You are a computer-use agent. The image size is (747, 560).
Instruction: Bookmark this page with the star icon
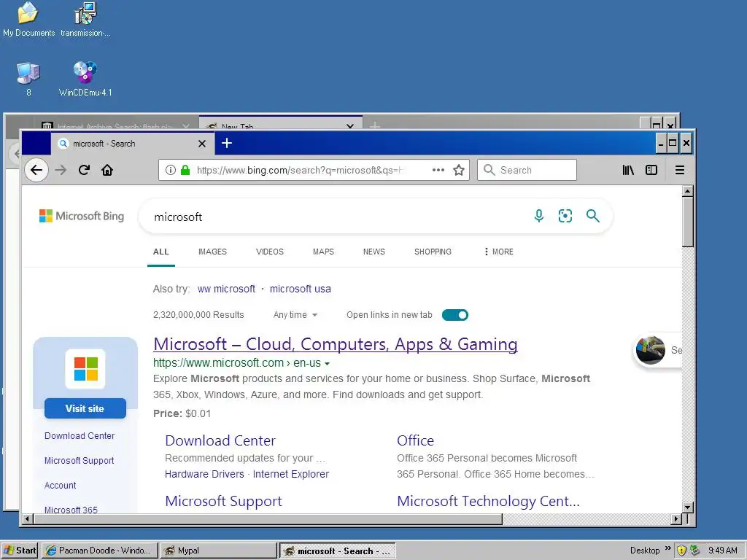pos(459,170)
